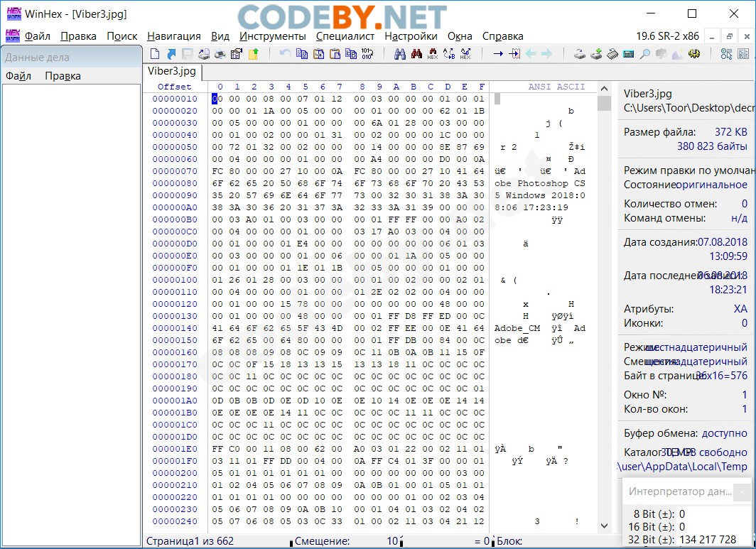Go to sector arrow-into-page icon

514,53
